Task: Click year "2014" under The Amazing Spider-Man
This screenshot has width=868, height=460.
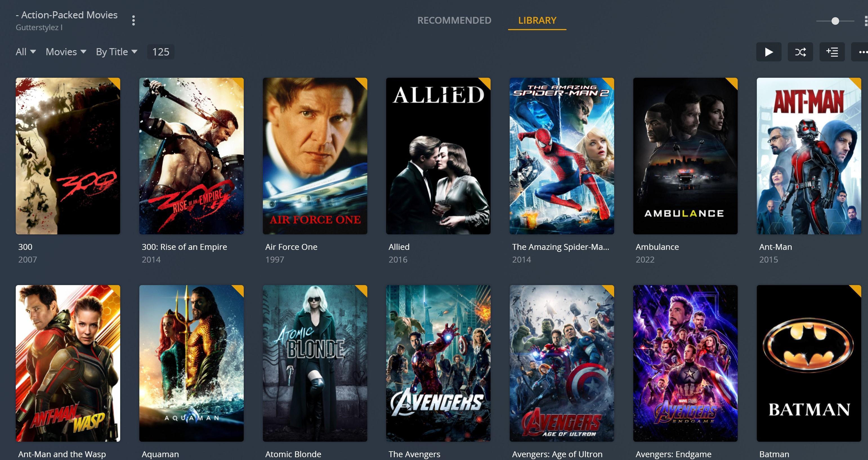Action: (x=522, y=260)
